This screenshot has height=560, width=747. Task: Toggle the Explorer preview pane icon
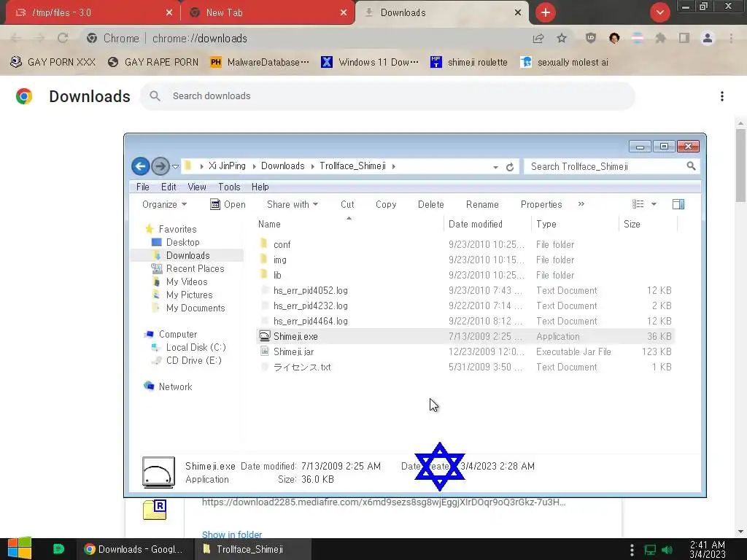coord(678,204)
